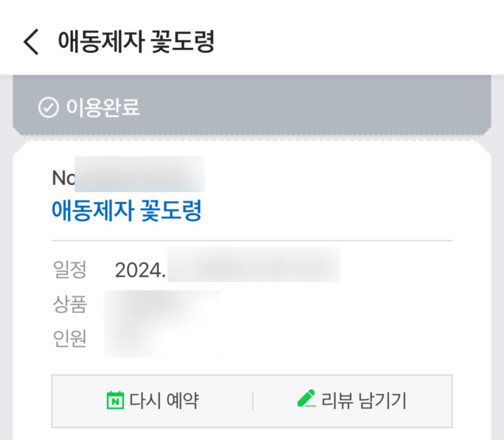Click the 이용완료 status text

point(103,108)
